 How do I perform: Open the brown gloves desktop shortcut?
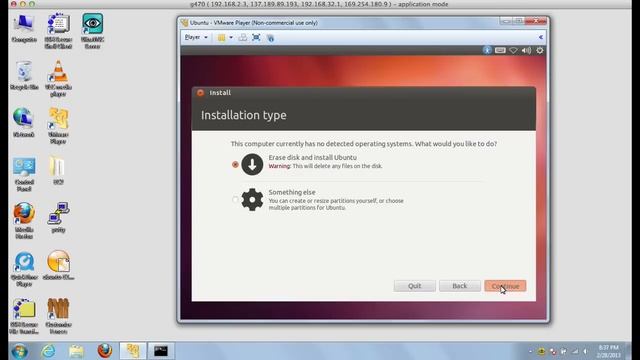tap(58, 316)
